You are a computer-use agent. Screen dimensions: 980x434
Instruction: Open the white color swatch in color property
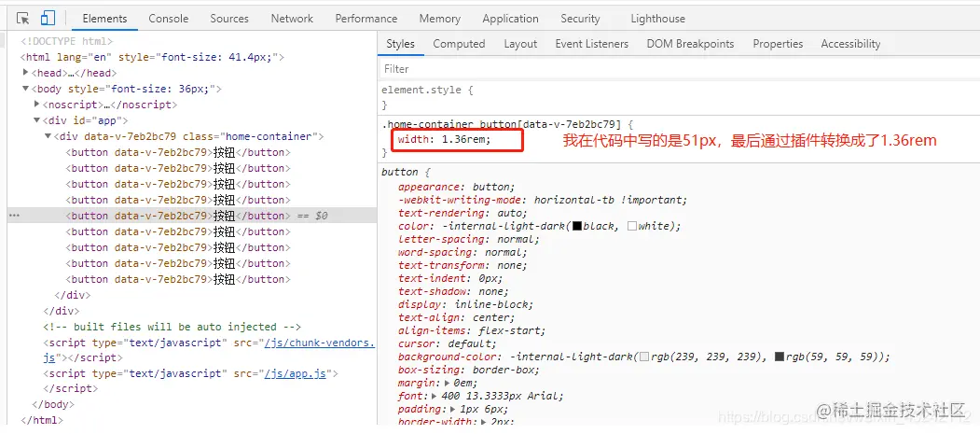pos(632,227)
